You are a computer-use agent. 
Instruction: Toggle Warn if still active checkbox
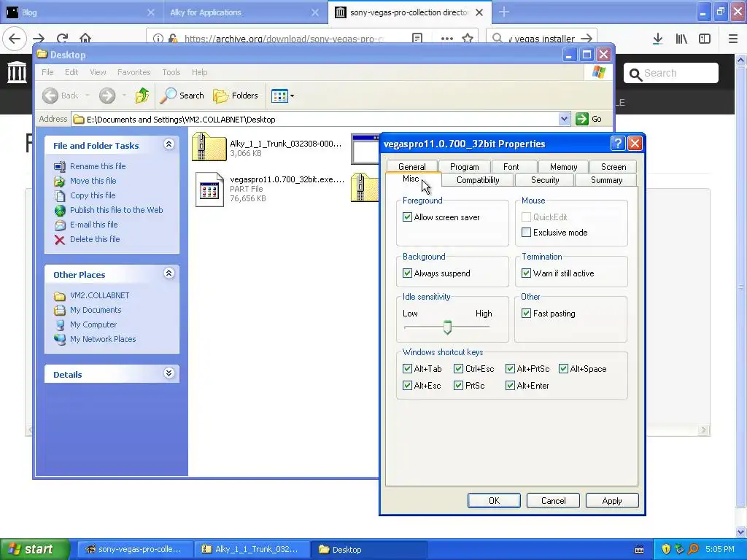coord(527,273)
